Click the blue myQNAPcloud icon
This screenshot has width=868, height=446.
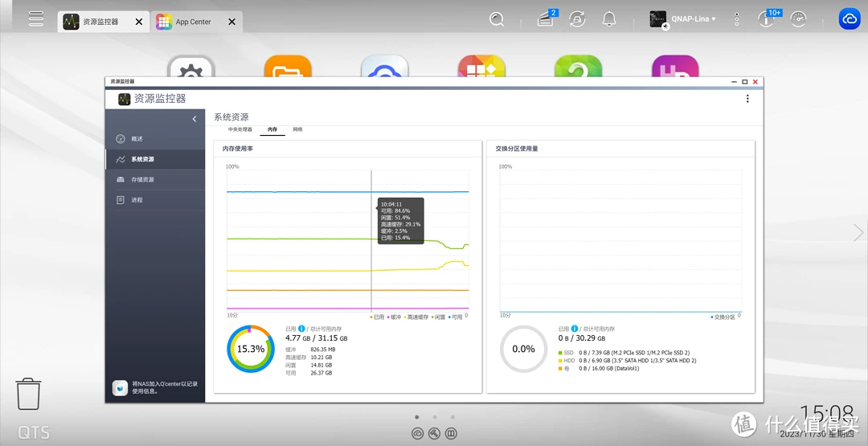coord(848,19)
